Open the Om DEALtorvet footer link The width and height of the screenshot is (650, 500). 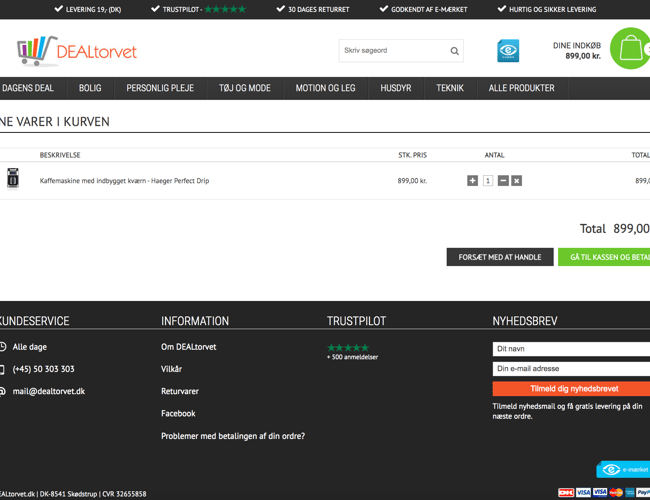[188, 347]
